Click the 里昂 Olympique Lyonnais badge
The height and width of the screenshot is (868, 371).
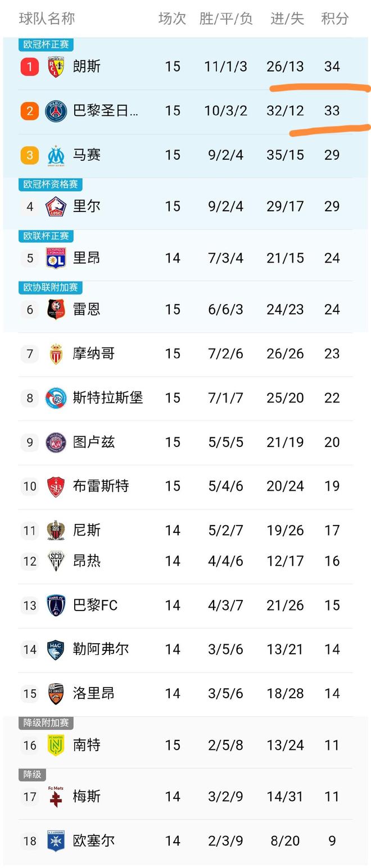click(55, 257)
